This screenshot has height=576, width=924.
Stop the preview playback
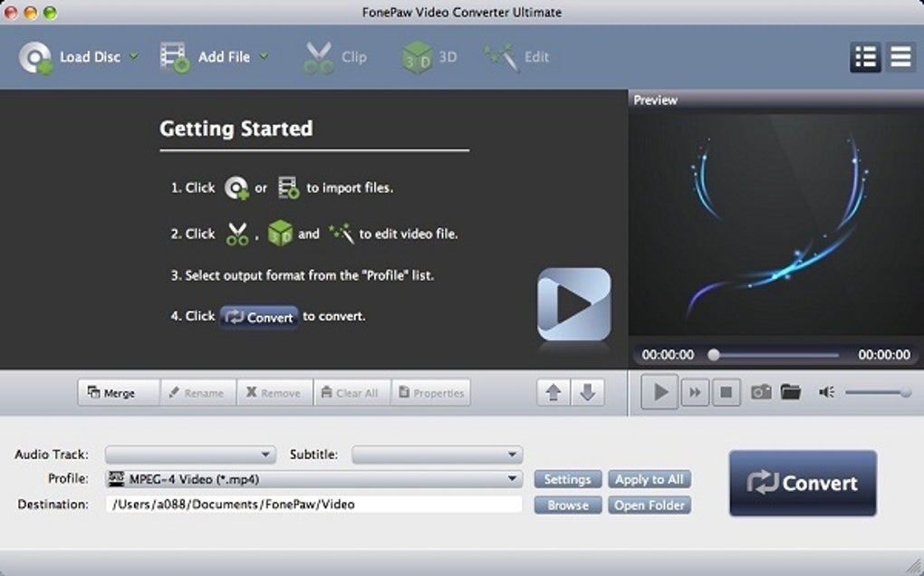726,392
